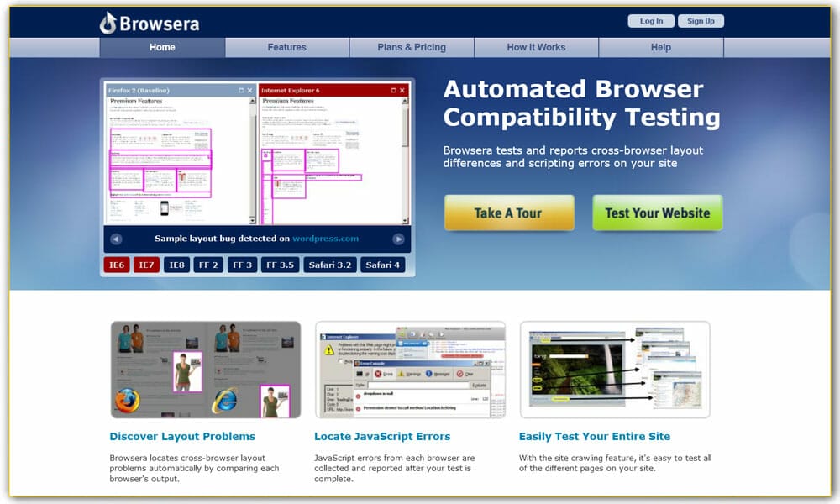Open the Locate JavaScript Errors thumbnail
Image resolution: width=840 pixels, height=504 pixels.
(x=410, y=370)
